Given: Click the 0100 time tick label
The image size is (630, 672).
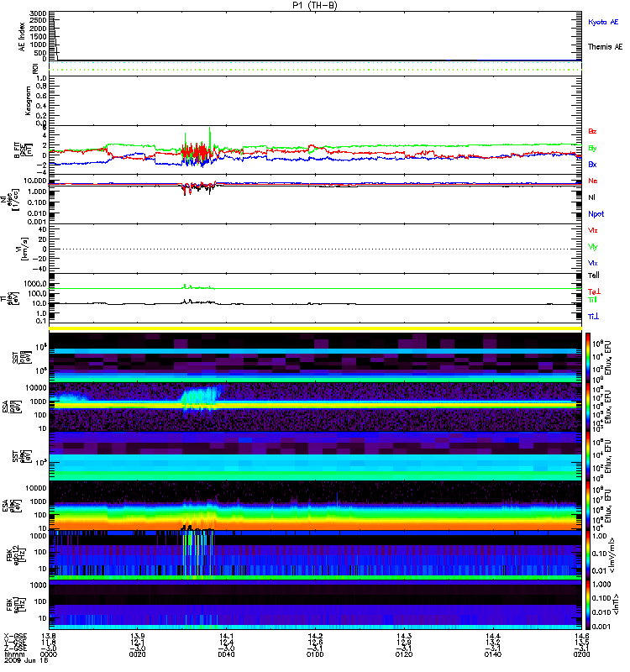Looking at the screenshot, I should point(315,654).
